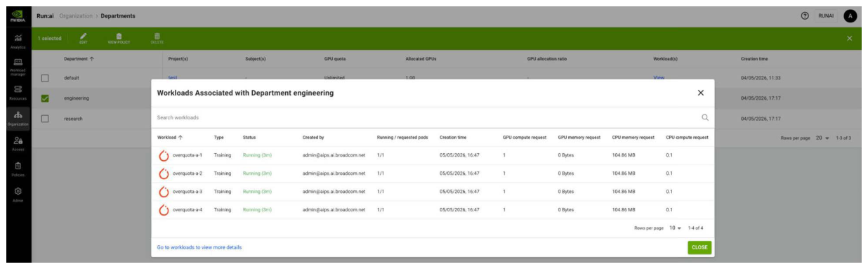Screen dimensions: 868x269
Task: Select the overquota-a-2 workload name
Action: point(188,173)
